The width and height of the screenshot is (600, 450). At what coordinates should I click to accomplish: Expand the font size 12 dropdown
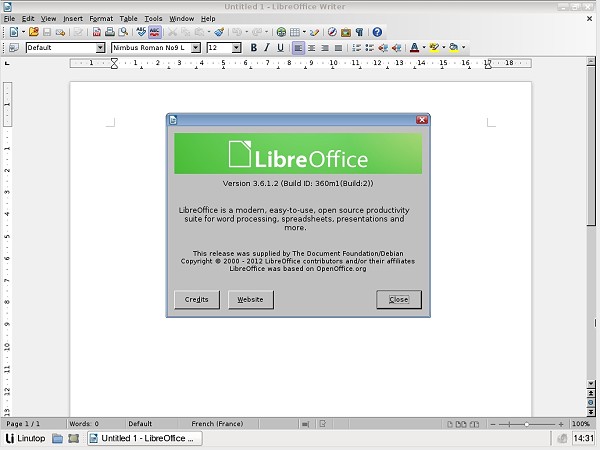[x=236, y=47]
